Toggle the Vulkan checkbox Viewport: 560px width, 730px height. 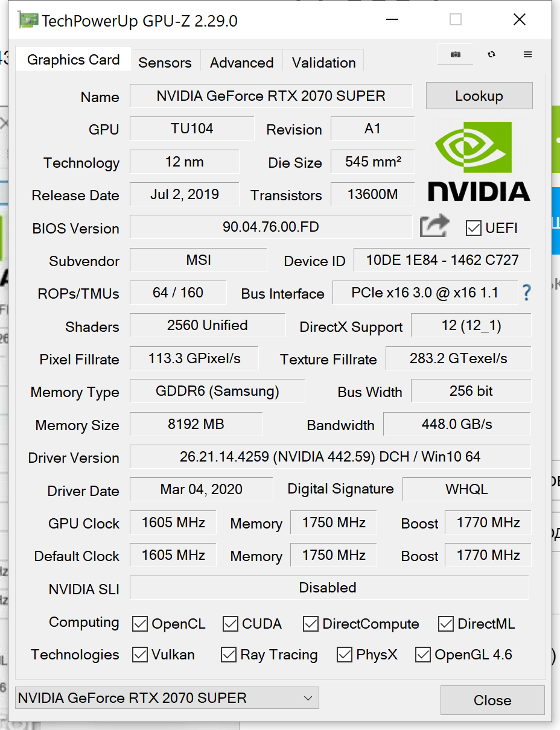140,655
